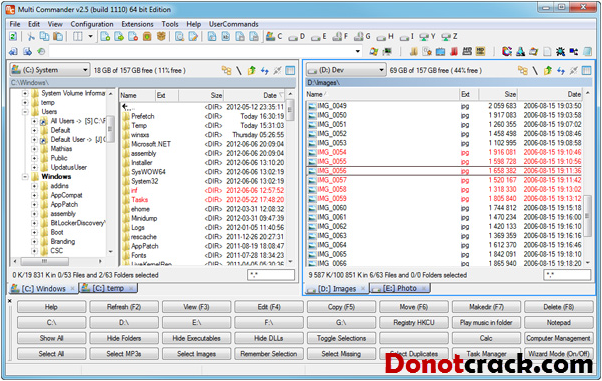The width and height of the screenshot is (602, 381).
Task: Go to drive D button in toolbar
Action: (297, 36)
